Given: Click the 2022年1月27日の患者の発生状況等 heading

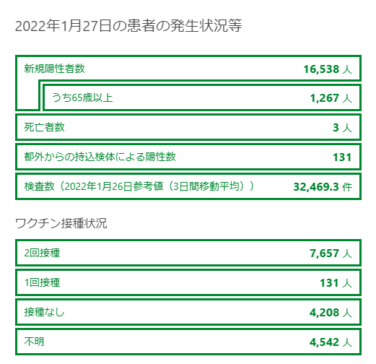Looking at the screenshot, I should (x=128, y=26).
